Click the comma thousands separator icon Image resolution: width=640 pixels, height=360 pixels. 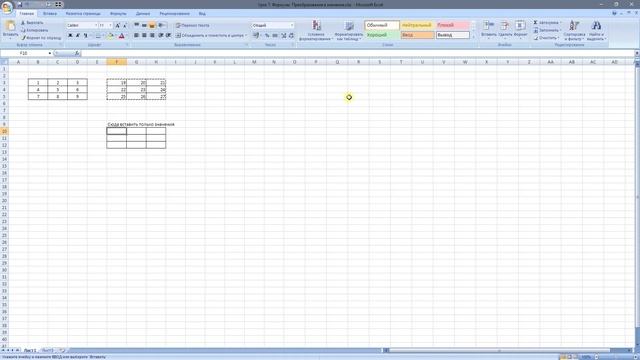click(x=275, y=36)
